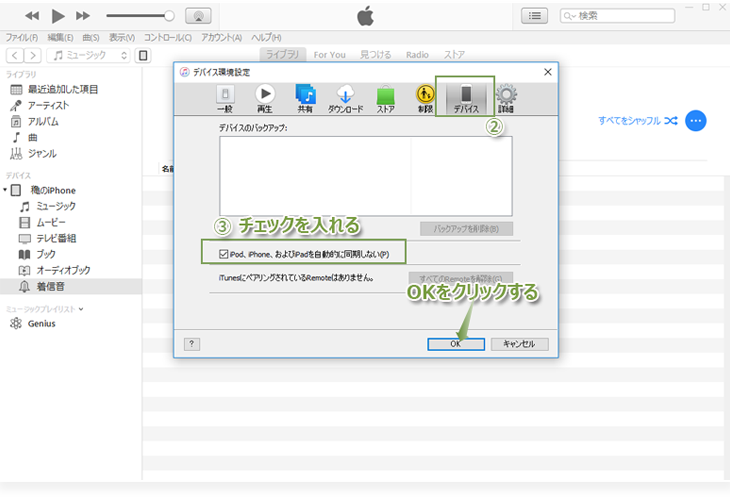
Task: Click the fast-forward playback button
Action: pos(83,16)
